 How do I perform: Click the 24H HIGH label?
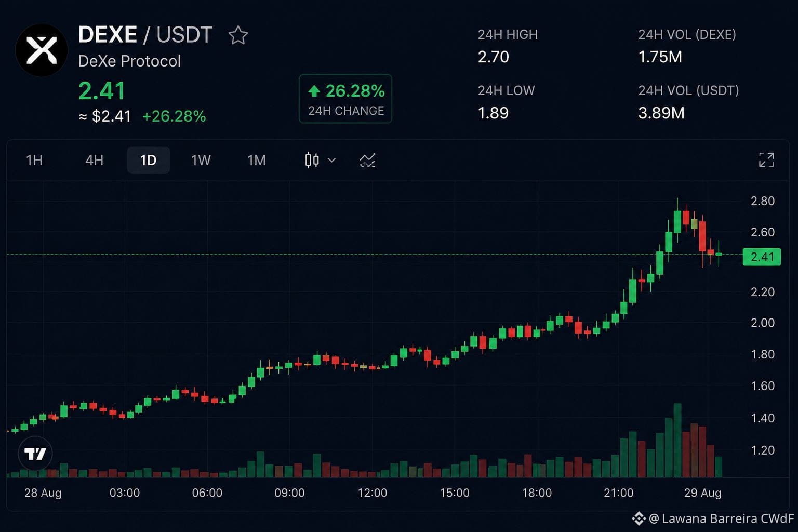[508, 35]
